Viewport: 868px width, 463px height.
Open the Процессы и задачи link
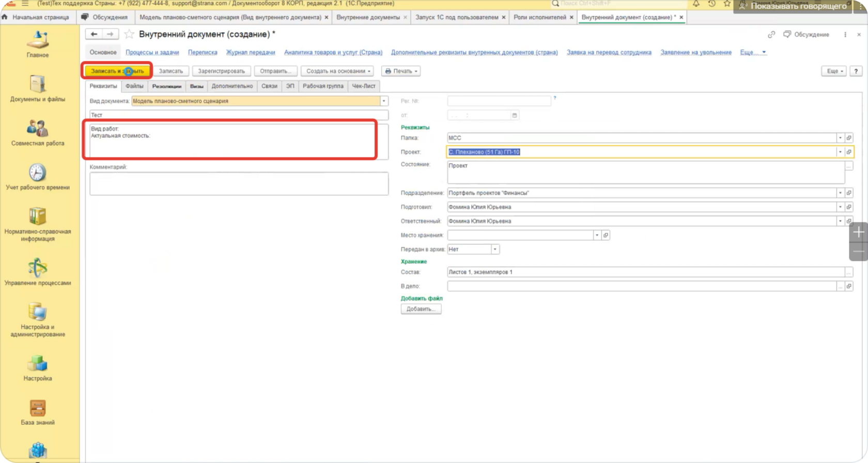pyautogui.click(x=152, y=53)
